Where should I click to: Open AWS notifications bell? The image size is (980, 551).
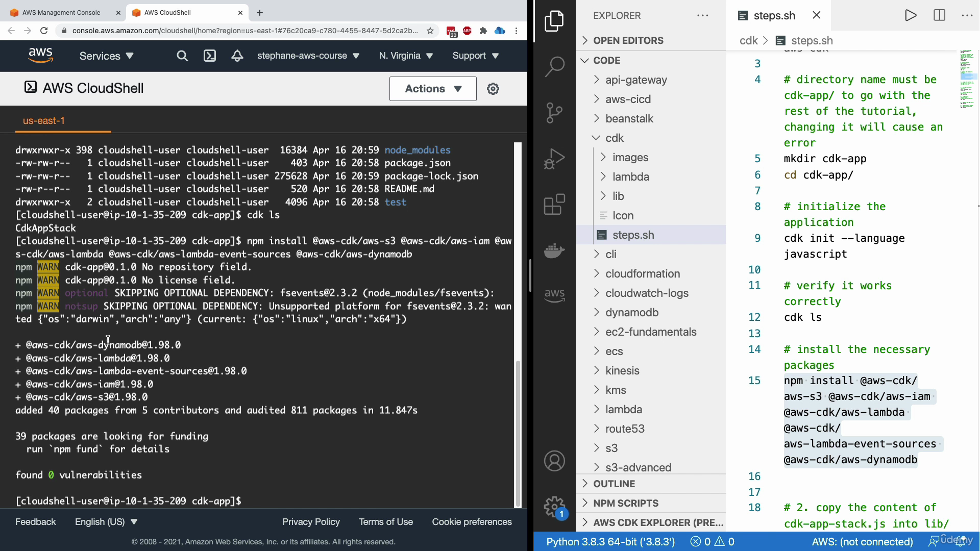pyautogui.click(x=237, y=56)
